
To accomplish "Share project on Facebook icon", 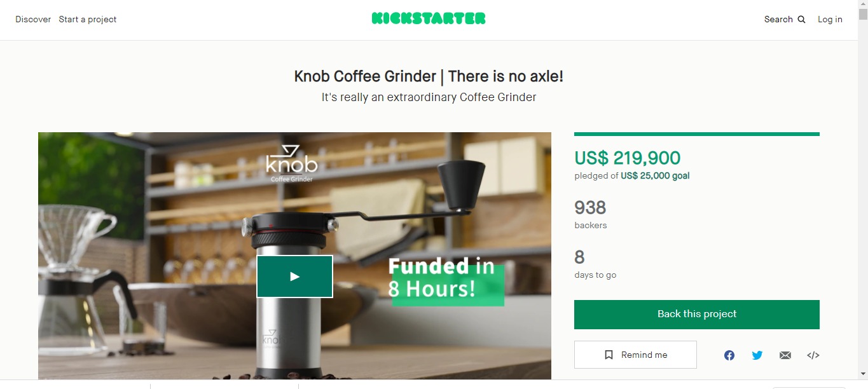I will (729, 355).
